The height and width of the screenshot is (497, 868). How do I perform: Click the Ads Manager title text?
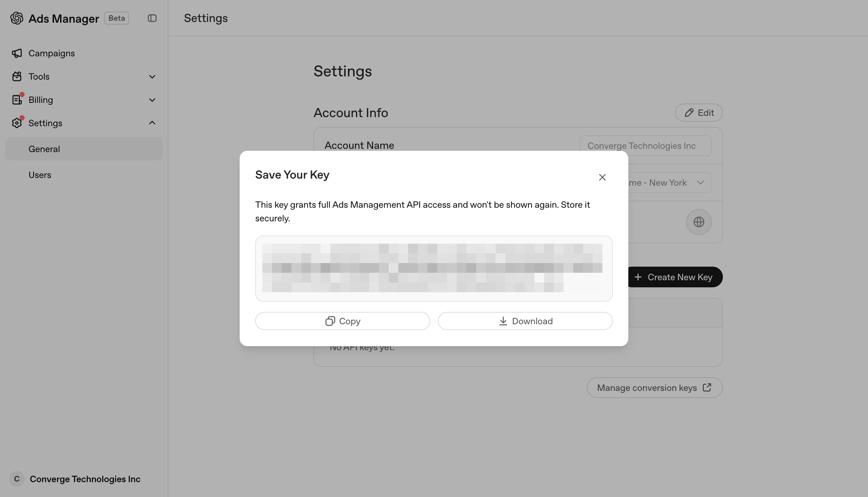point(63,18)
